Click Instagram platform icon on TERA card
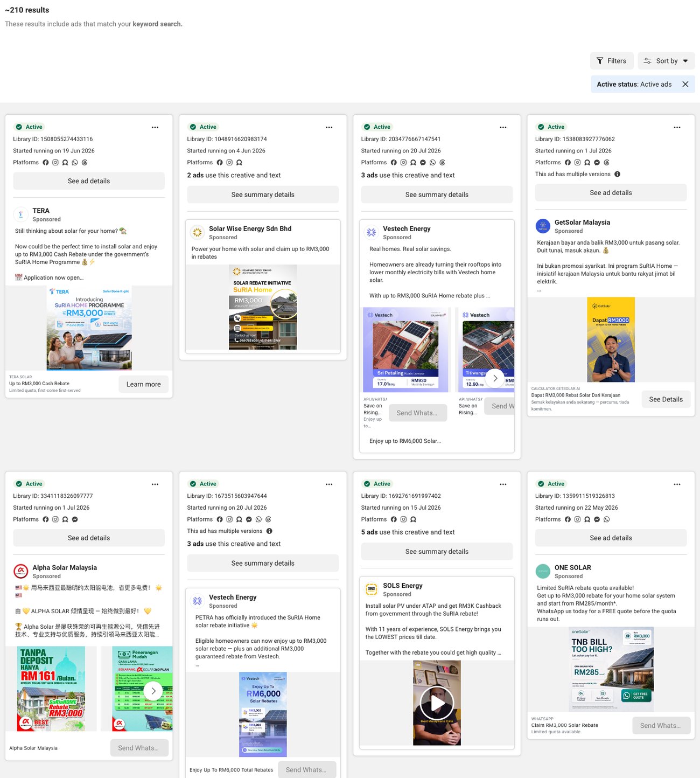The width and height of the screenshot is (700, 778). (55, 162)
